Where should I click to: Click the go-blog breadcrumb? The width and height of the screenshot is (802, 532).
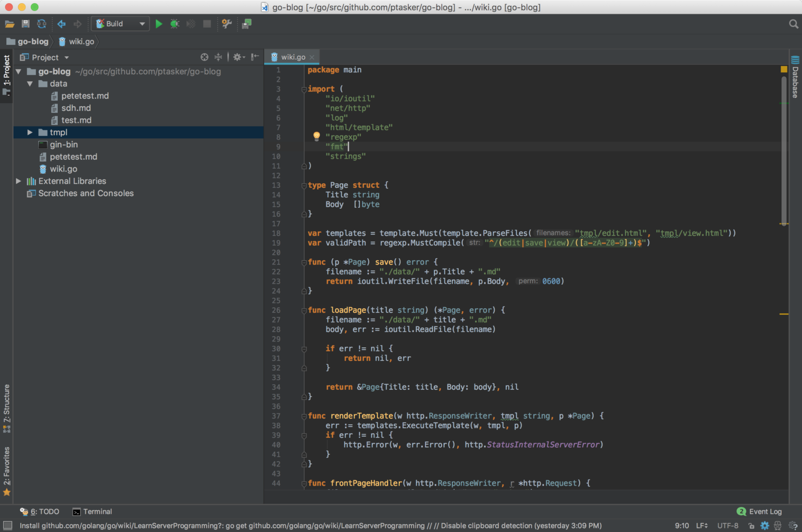pos(28,42)
